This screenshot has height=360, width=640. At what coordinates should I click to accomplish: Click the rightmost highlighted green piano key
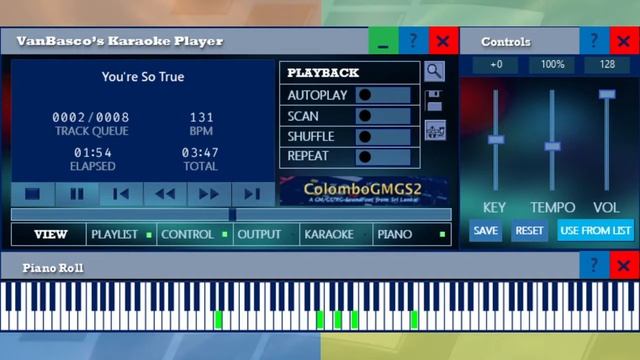tap(414, 319)
